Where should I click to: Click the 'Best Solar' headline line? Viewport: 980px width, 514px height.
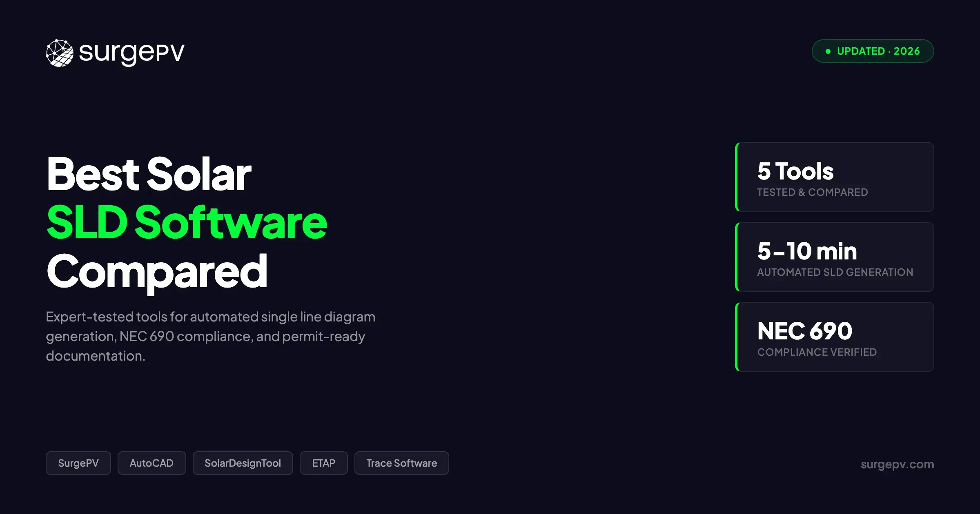149,174
